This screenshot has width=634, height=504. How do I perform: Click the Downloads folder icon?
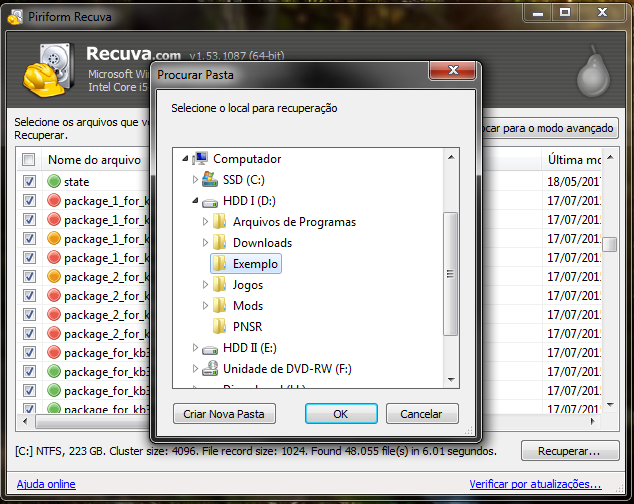click(220, 242)
